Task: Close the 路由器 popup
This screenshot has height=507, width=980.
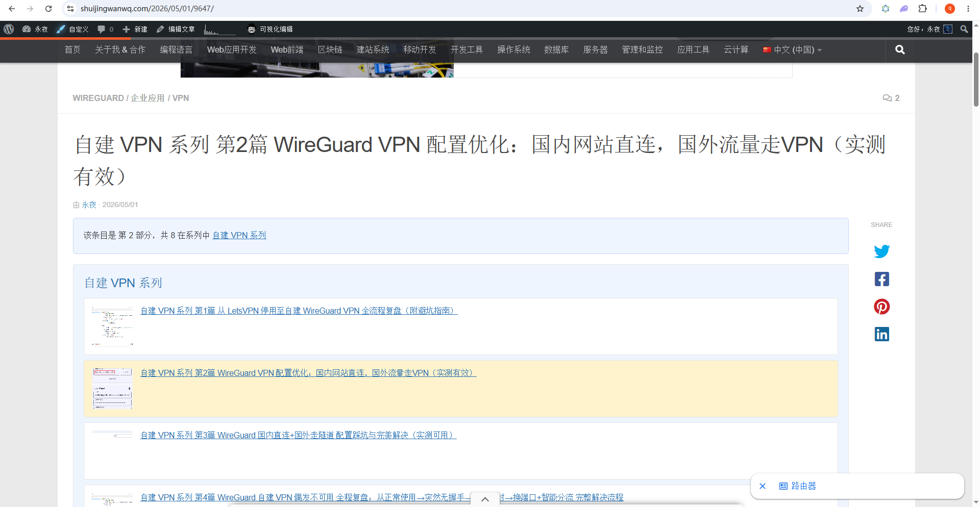Action: (x=763, y=486)
